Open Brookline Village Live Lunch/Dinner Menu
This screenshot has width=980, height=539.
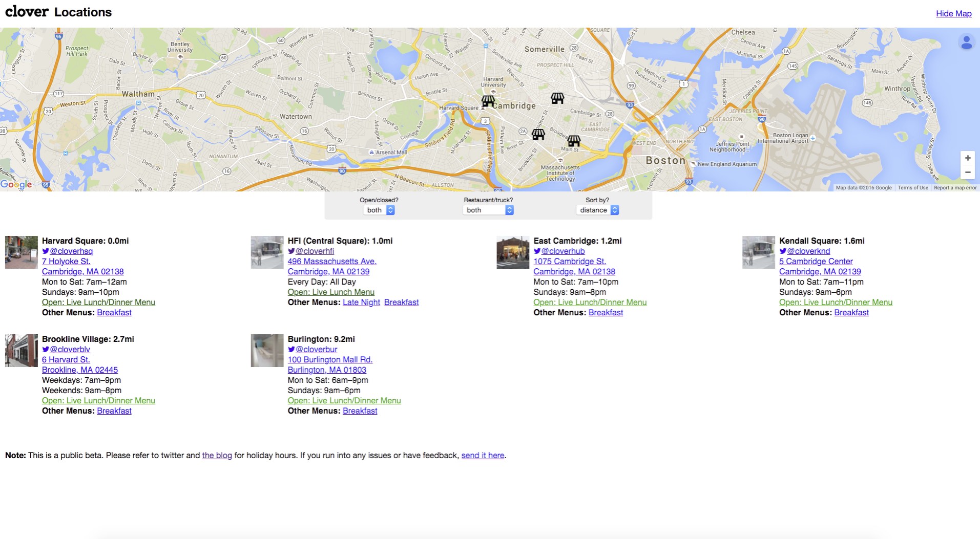point(98,400)
